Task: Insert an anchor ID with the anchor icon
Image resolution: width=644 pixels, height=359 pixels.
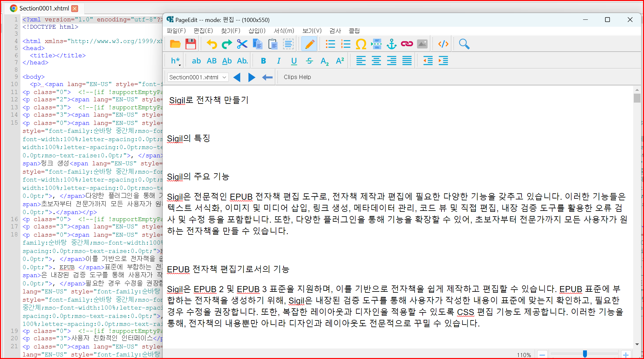Action: pos(391,44)
